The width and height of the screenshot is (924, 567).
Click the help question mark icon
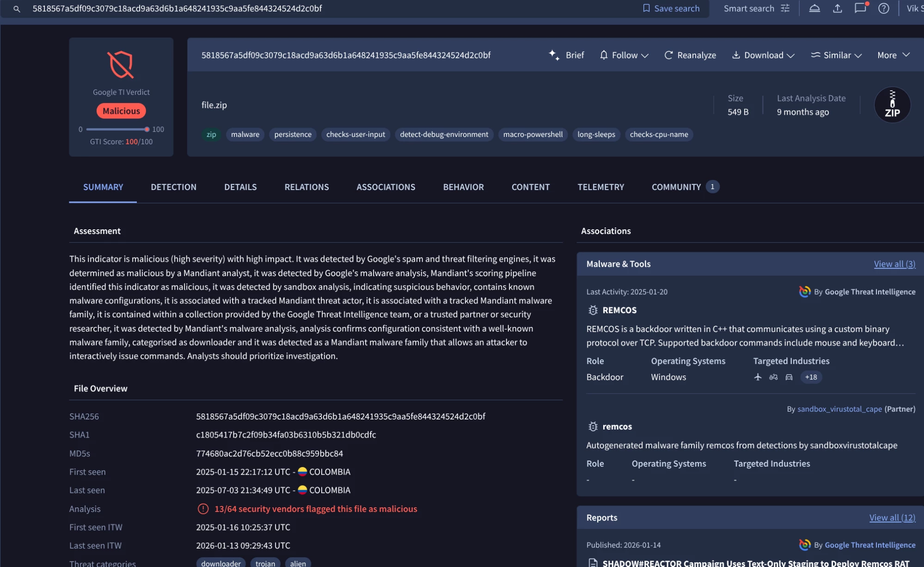(x=883, y=8)
